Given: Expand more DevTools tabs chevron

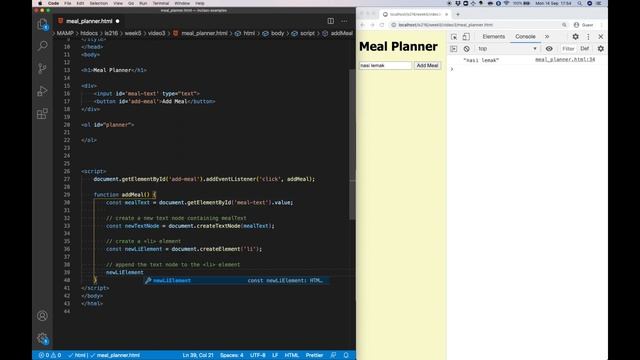Looking at the screenshot, I should click(x=547, y=37).
